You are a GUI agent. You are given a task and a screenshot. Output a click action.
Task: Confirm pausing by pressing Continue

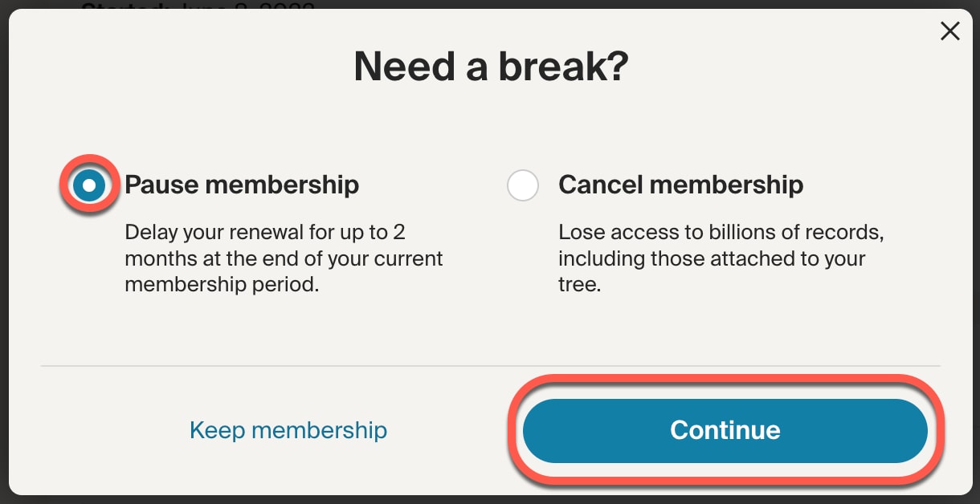725,430
